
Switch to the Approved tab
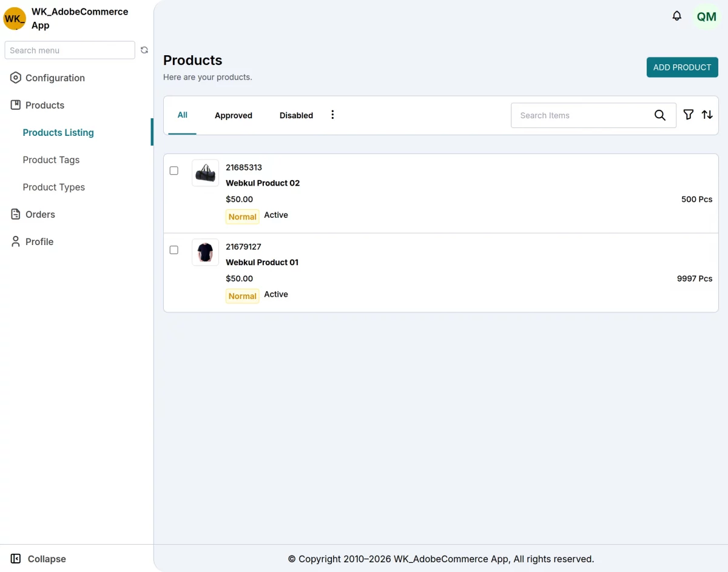click(x=234, y=115)
